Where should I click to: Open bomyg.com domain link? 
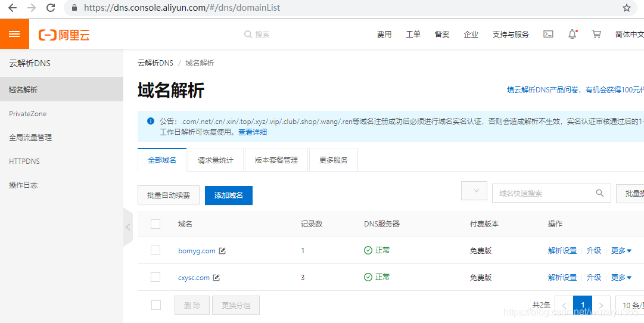click(197, 251)
